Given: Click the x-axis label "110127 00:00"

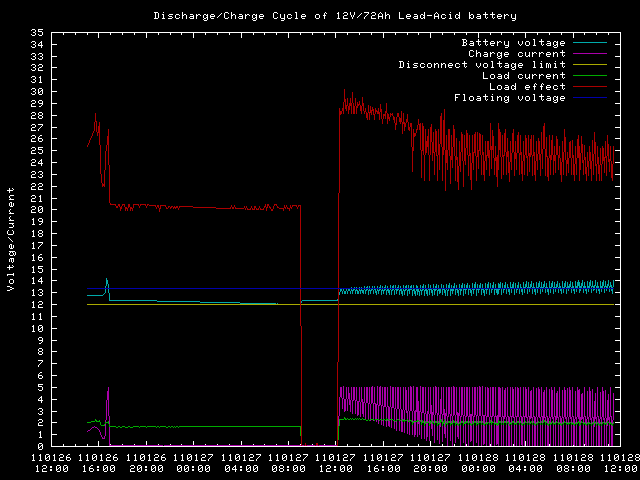Looking at the screenshot, I should (x=195, y=461).
